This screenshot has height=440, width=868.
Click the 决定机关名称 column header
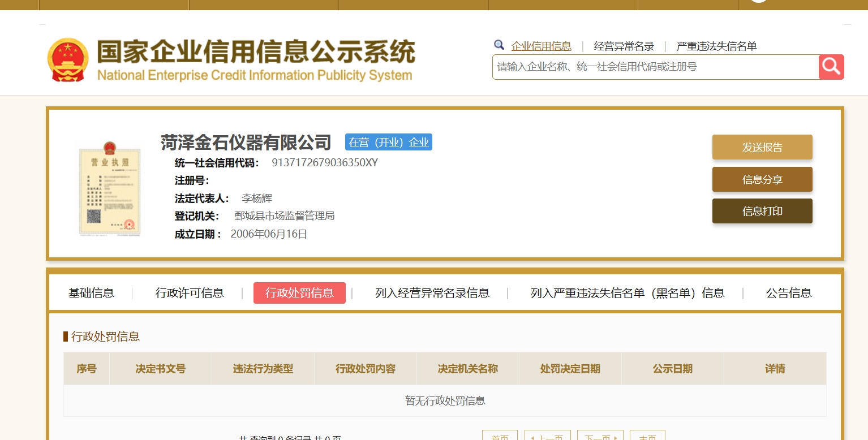(468, 369)
